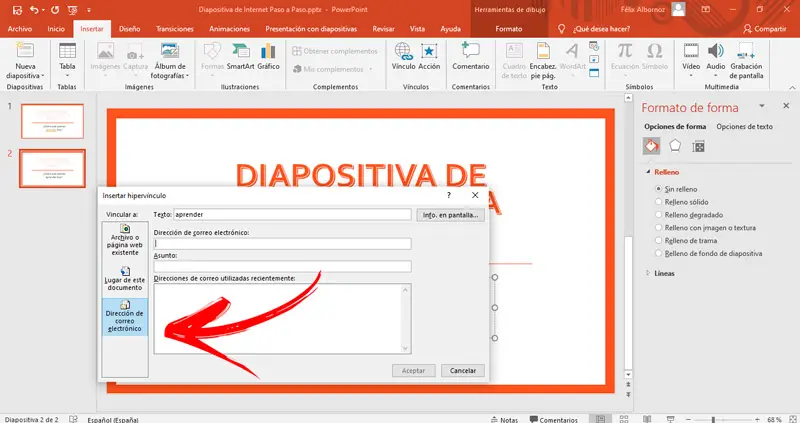Open Nueva diapositiva dropdown arrow
800x423 pixels.
point(43,76)
